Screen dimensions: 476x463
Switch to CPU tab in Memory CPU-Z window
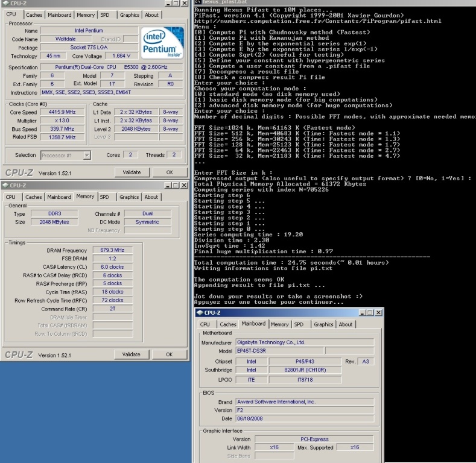point(11,197)
